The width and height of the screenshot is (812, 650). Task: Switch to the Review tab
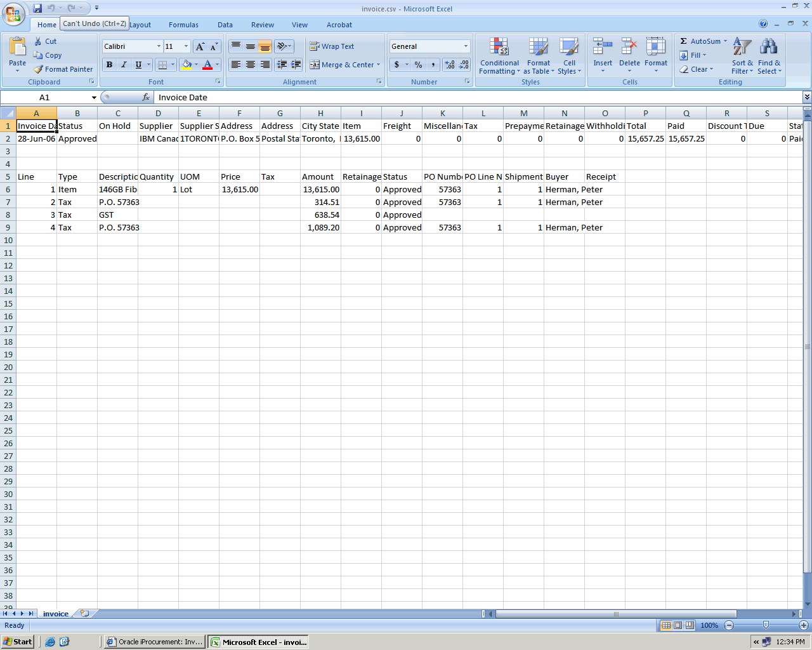coord(262,25)
